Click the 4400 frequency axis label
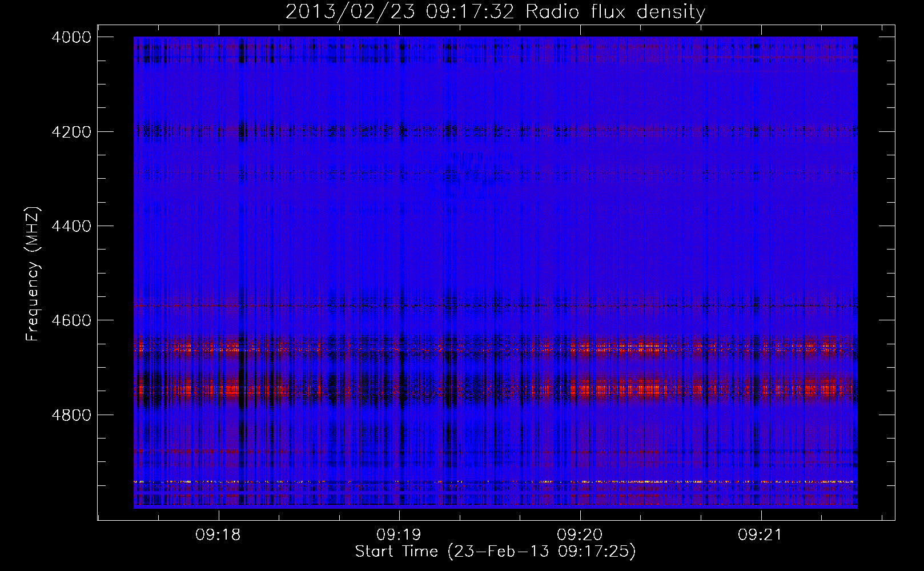924x571 pixels. click(71, 226)
